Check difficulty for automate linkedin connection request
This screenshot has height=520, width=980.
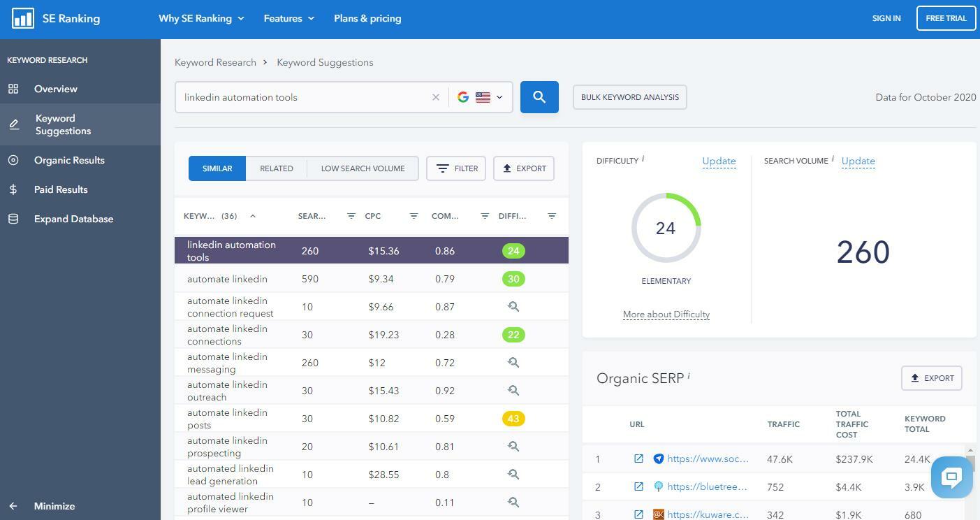click(513, 307)
